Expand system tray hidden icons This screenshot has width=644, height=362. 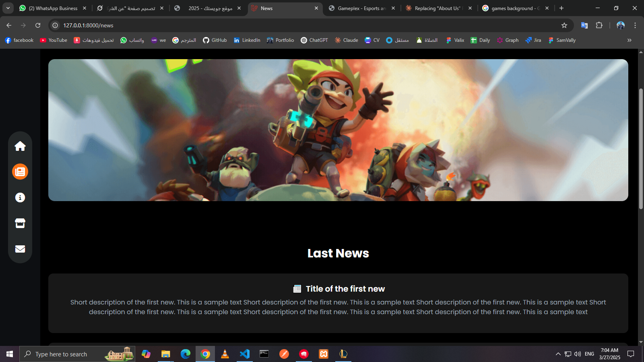[558, 354]
